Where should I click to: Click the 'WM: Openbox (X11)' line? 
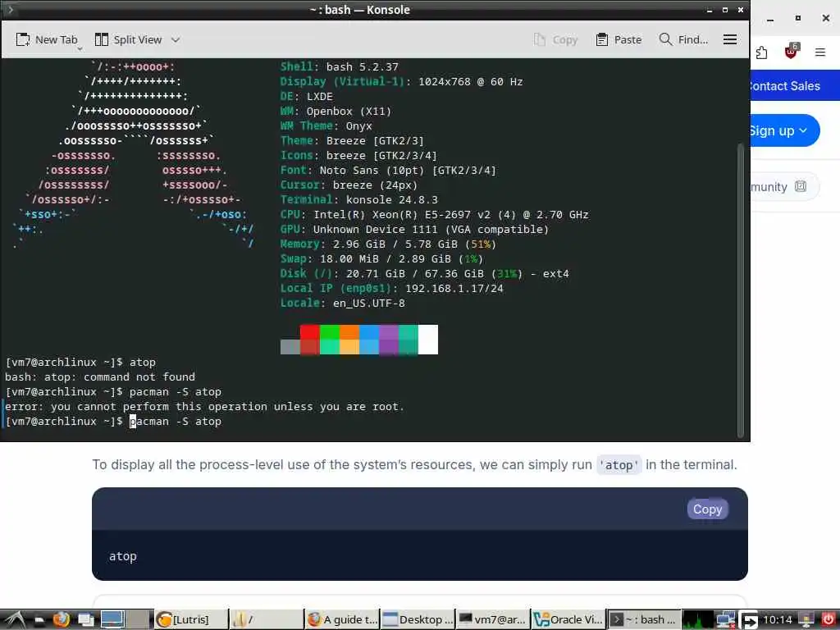336,112
